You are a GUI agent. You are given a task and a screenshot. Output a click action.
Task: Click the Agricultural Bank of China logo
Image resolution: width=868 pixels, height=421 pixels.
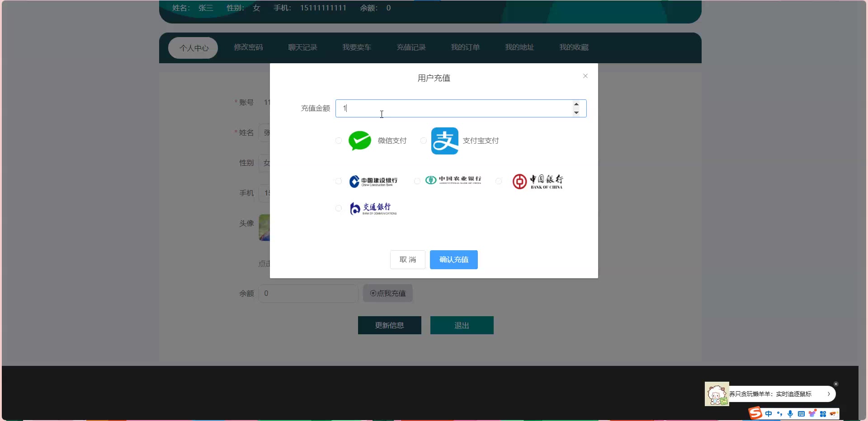point(453,180)
